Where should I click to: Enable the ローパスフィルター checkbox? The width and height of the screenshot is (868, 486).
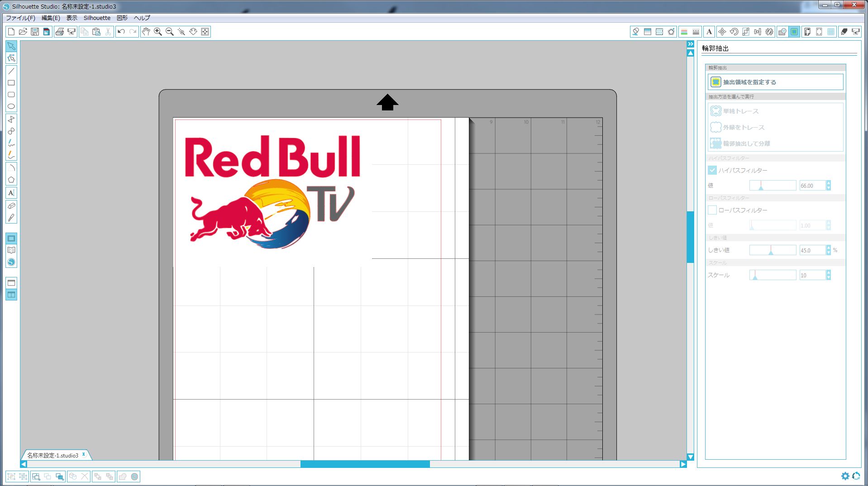(x=712, y=210)
